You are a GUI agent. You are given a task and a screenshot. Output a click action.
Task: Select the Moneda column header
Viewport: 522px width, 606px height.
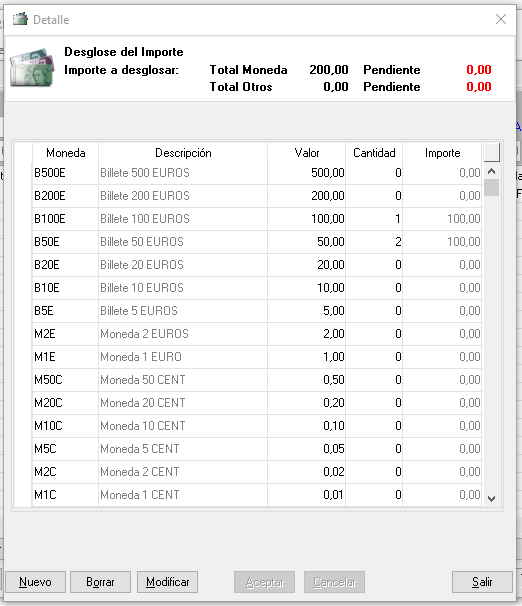pos(65,153)
